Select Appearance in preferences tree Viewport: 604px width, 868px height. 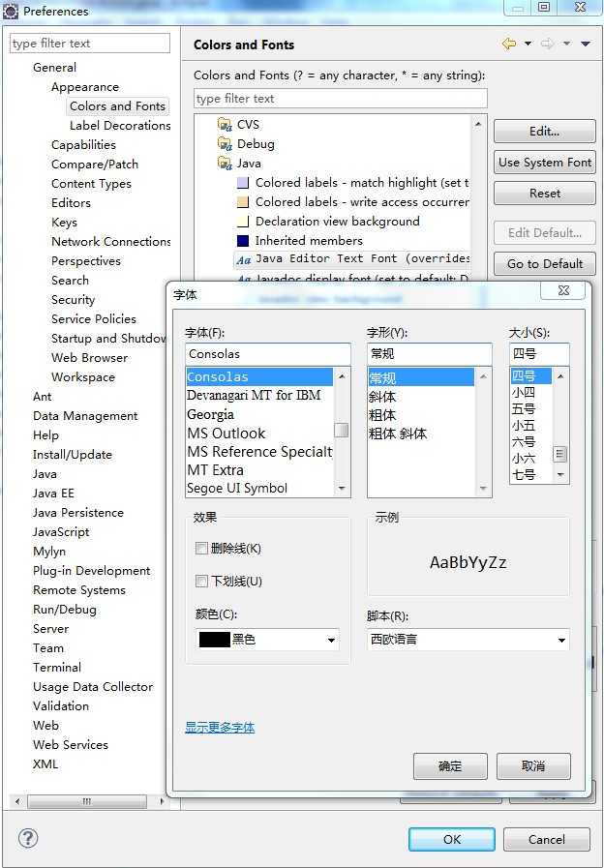[85, 87]
